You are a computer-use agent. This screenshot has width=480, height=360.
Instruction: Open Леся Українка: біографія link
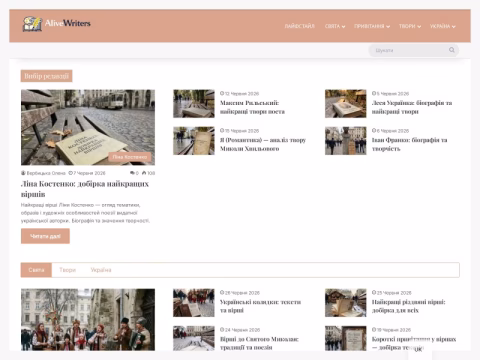pos(412,107)
